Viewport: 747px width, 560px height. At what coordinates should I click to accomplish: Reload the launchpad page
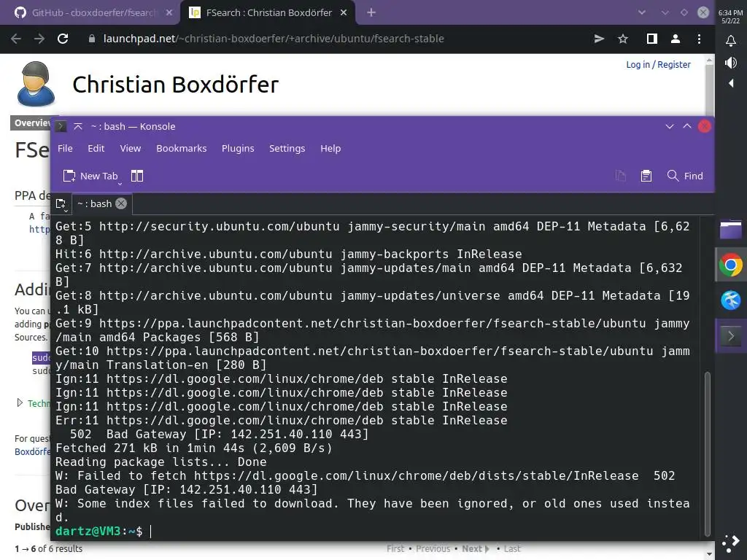point(63,39)
